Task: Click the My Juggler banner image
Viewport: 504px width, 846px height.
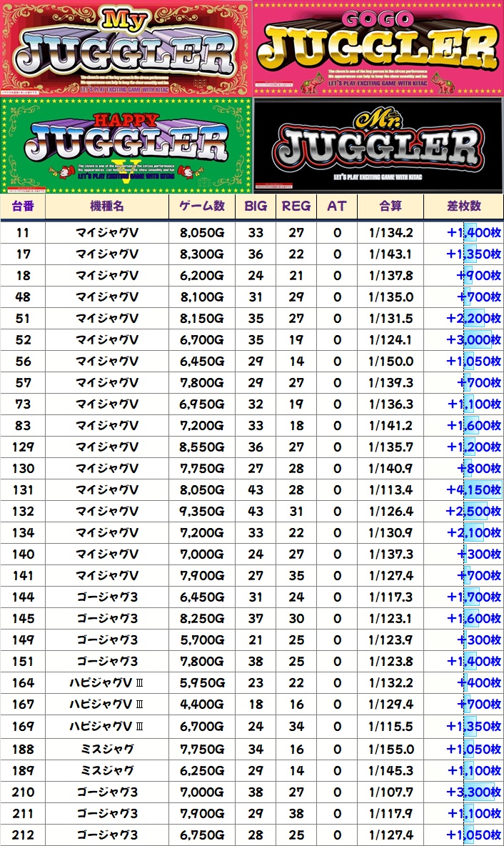Action: pyautogui.click(x=126, y=48)
